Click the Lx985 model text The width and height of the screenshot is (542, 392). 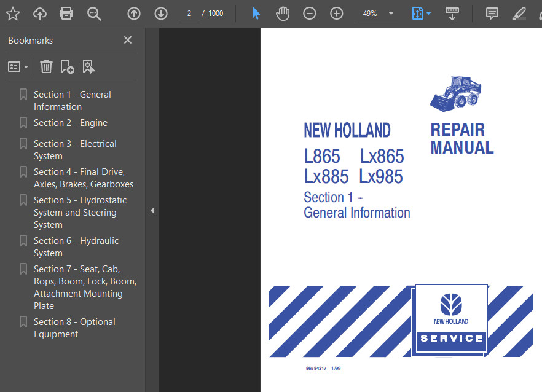point(381,176)
